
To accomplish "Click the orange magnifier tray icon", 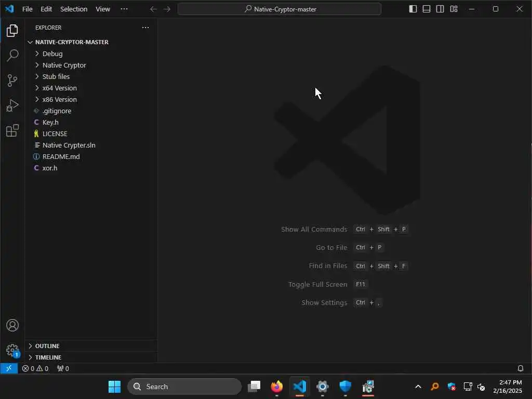I will [435, 387].
